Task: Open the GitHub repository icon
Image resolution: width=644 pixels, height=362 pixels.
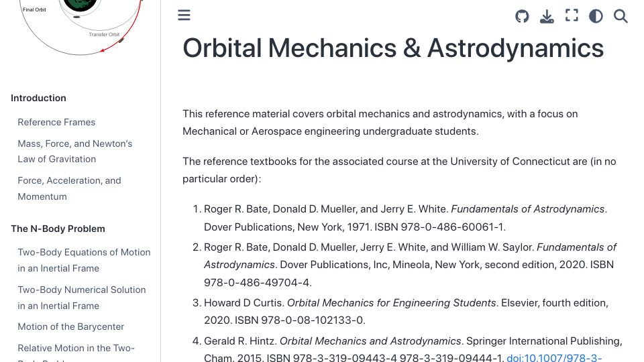Action: (x=522, y=16)
